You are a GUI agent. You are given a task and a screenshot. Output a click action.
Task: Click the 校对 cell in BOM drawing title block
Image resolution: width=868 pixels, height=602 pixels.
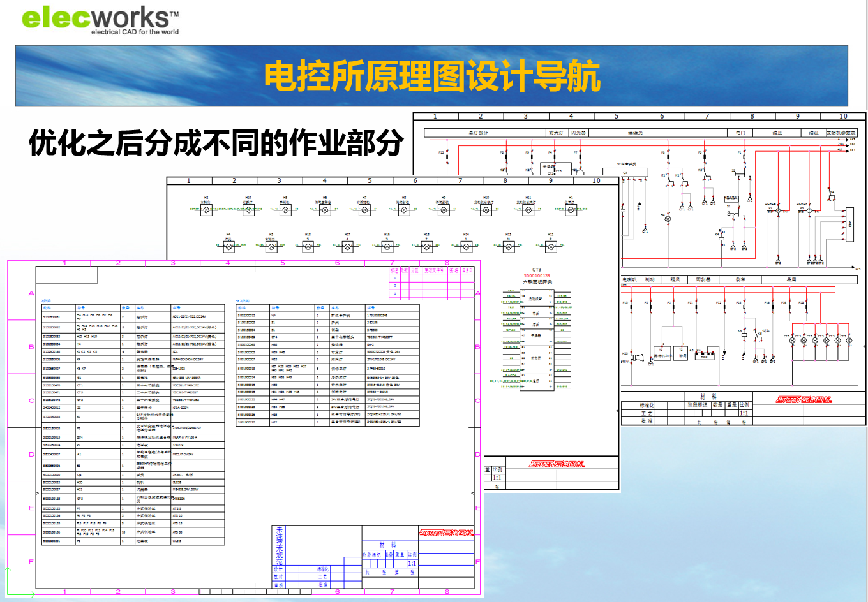[x=278, y=576]
